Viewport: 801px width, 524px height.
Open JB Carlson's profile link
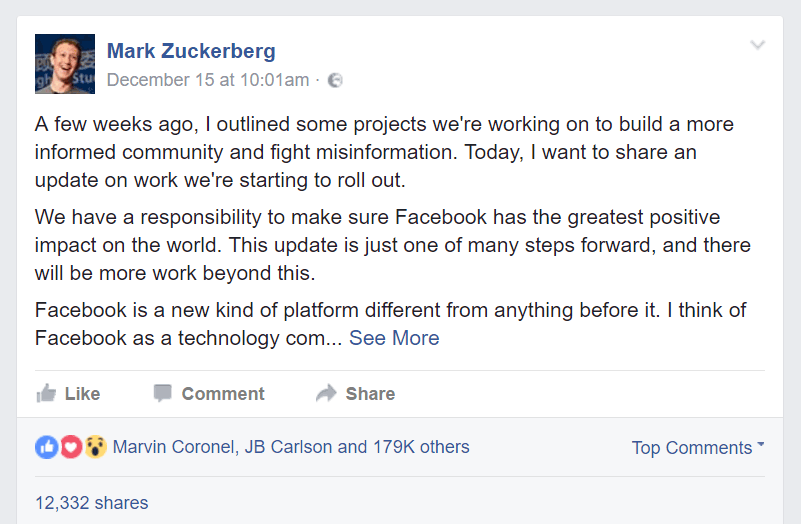[x=289, y=447]
